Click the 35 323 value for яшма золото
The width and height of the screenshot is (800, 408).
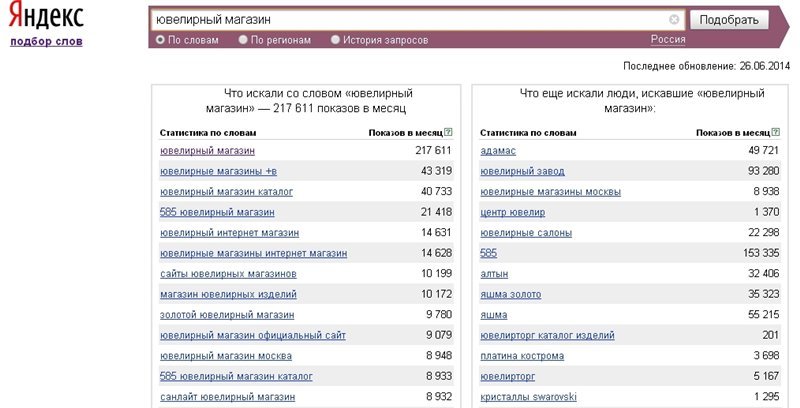[x=763, y=294]
